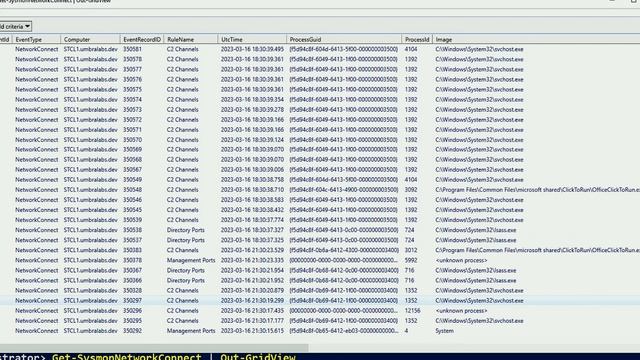640x360 pixels.
Task: Click STCL1.umbralabs.dev in row 350292
Action: (90, 331)
